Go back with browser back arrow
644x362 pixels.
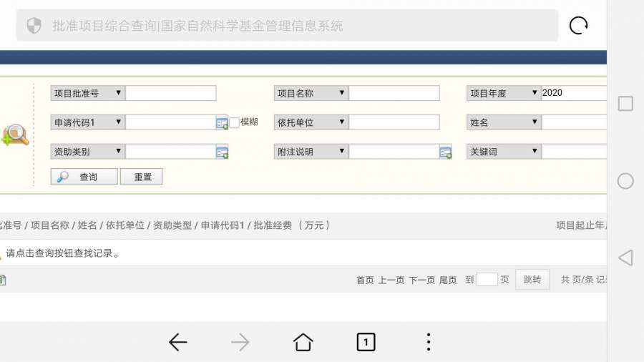coord(178,342)
